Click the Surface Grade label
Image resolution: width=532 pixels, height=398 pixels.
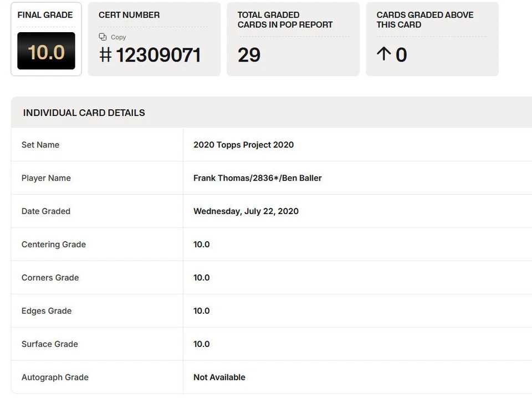coord(50,344)
